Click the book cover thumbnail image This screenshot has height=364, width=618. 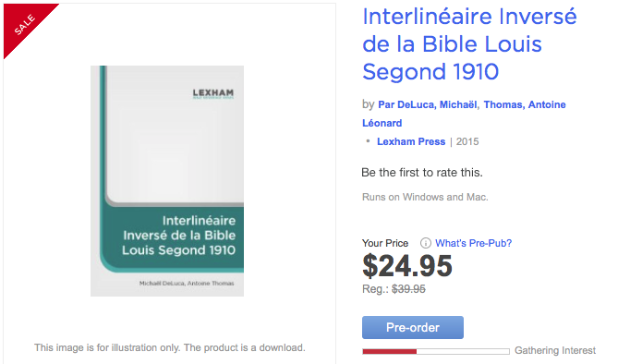(x=167, y=181)
